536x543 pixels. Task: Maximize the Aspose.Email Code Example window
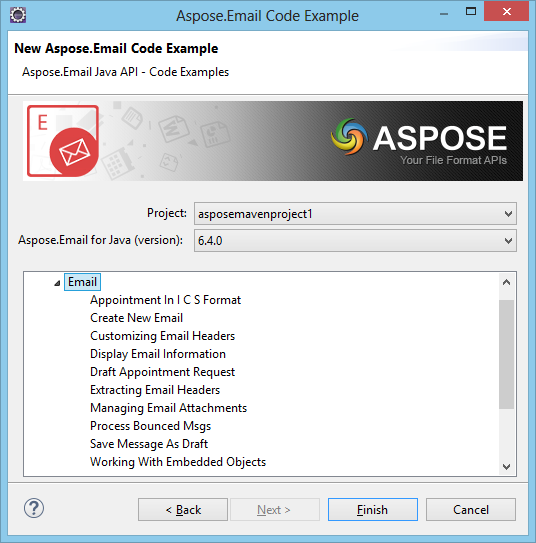click(x=471, y=12)
